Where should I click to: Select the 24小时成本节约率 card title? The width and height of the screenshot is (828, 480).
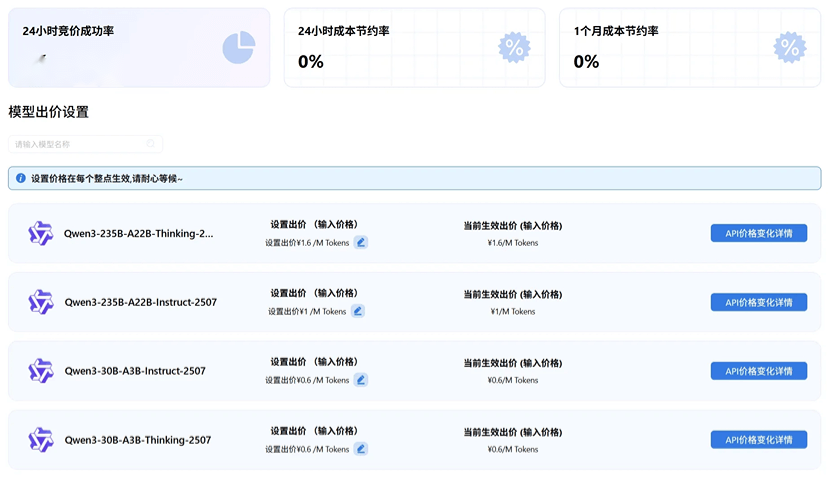[344, 31]
